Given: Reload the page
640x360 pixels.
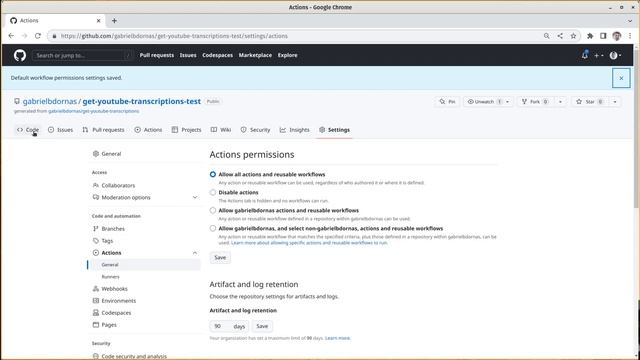Looking at the screenshot, I should click(x=38, y=36).
